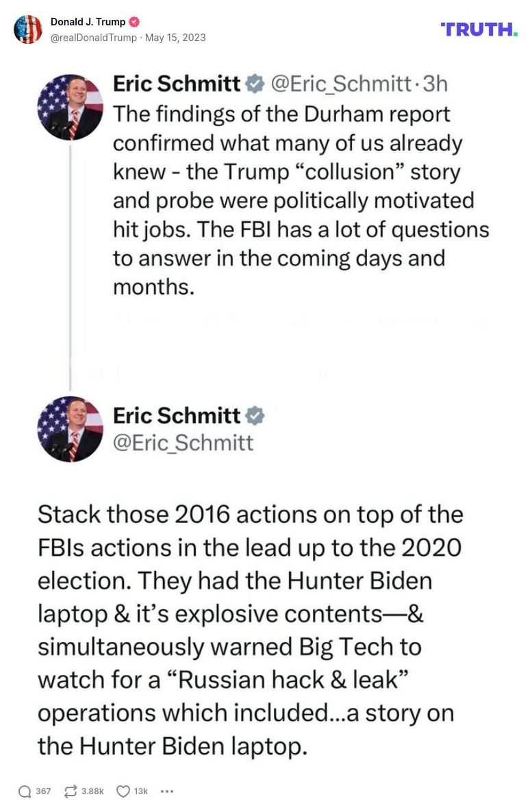Open Donald J. Trump's profile avatar
This screenshot has height=812, width=532.
28,29
